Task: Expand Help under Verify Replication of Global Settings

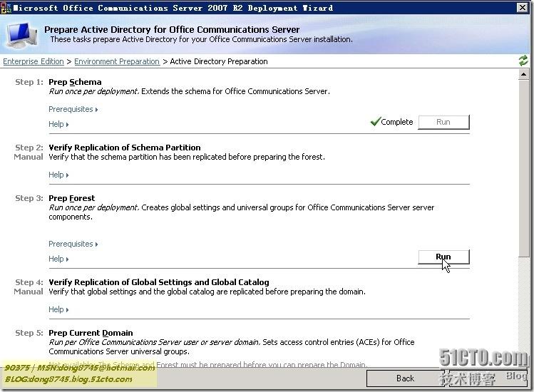Action: [x=58, y=309]
